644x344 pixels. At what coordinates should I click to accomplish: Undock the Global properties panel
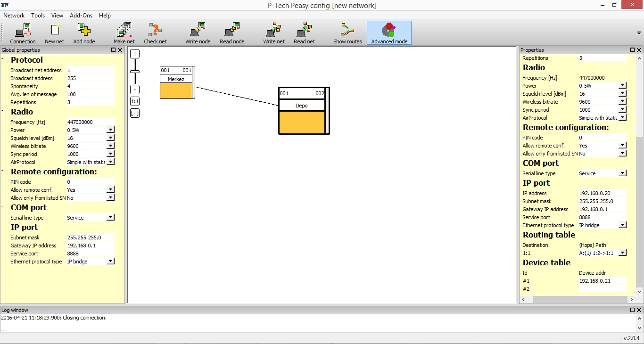pos(113,50)
